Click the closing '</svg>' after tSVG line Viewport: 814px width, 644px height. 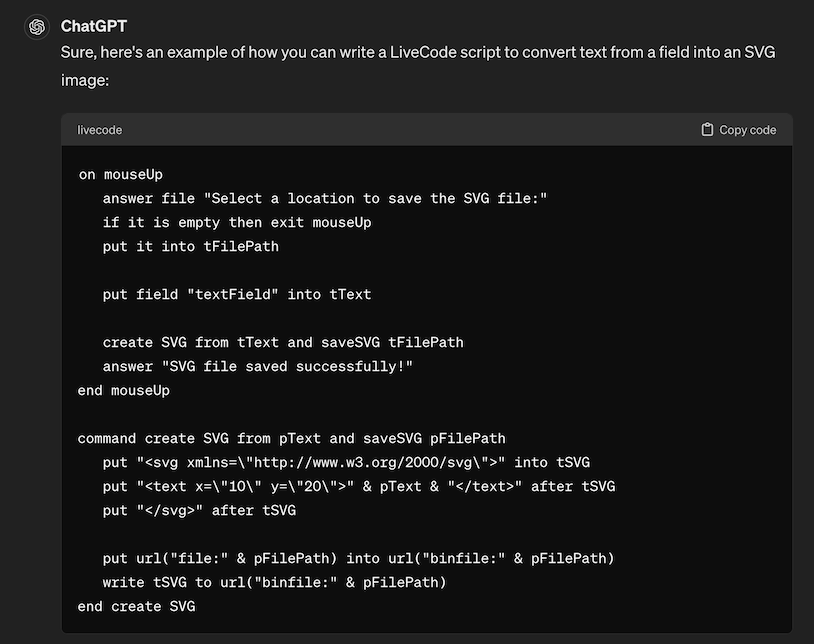[199, 510]
